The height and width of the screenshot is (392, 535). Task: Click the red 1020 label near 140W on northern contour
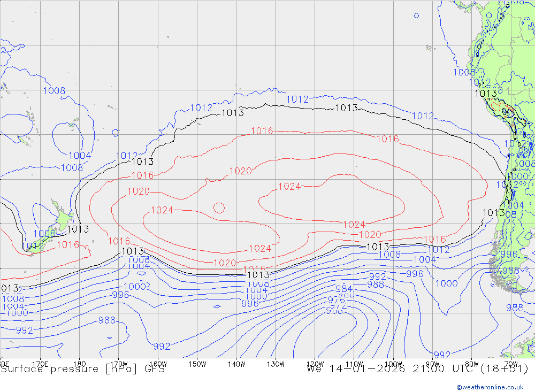(241, 171)
